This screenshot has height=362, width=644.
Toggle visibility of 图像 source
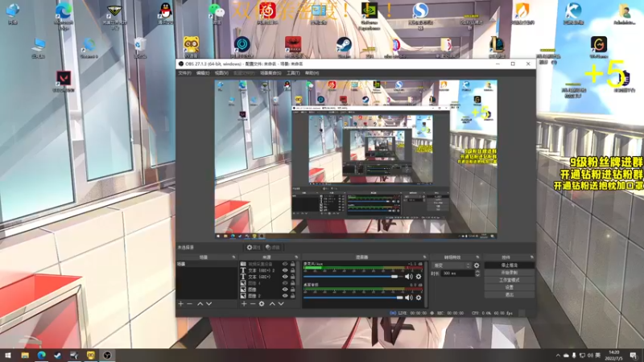coord(285,290)
